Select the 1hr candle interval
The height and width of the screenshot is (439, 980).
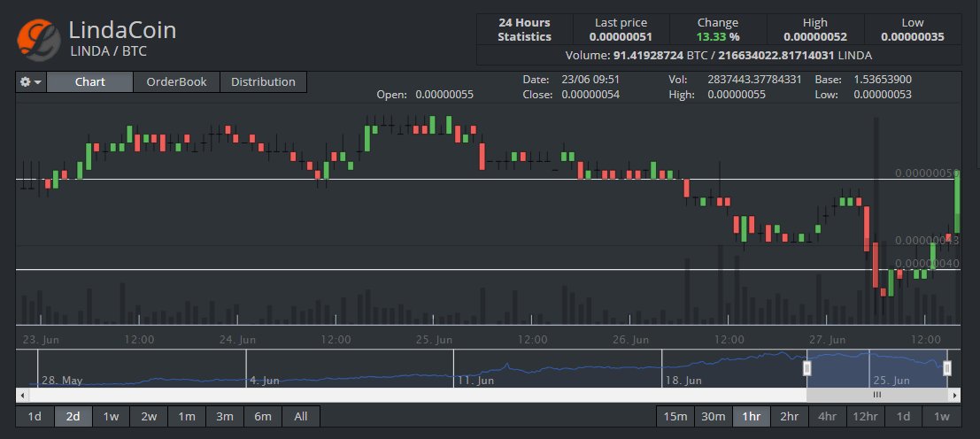(x=752, y=417)
